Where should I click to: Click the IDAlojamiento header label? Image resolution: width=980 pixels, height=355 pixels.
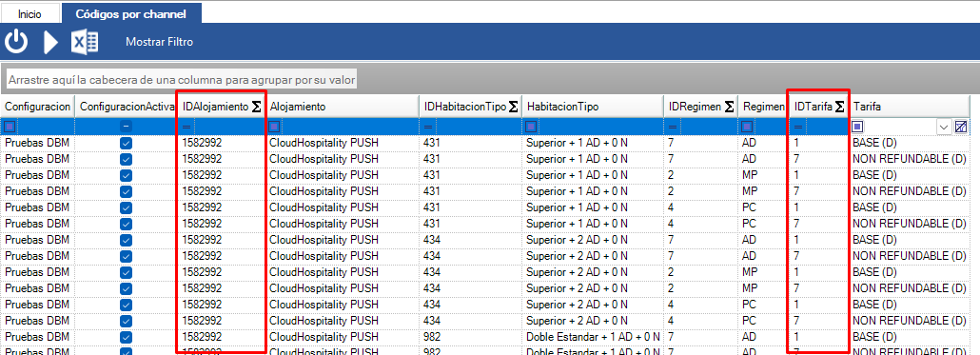click(x=215, y=107)
